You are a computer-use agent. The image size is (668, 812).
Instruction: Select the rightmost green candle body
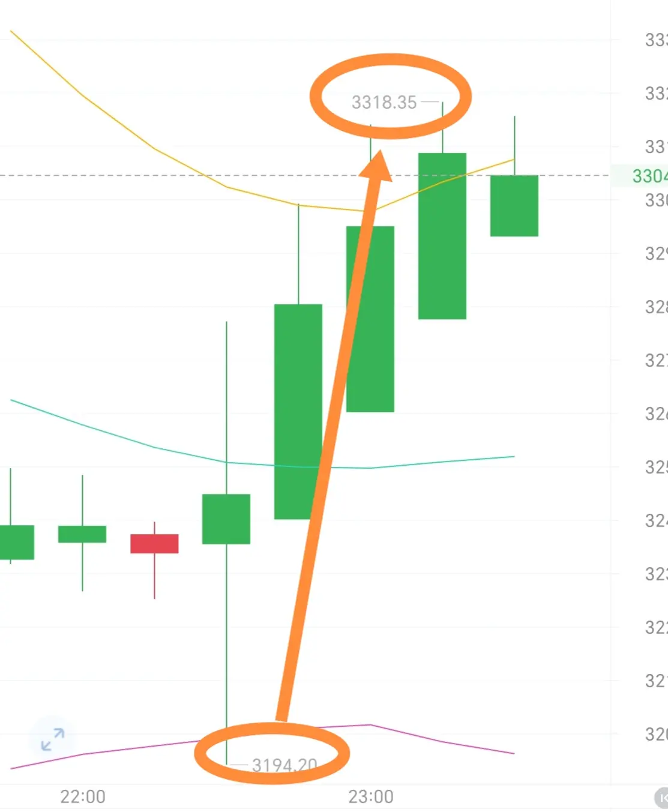pyautogui.click(x=514, y=206)
